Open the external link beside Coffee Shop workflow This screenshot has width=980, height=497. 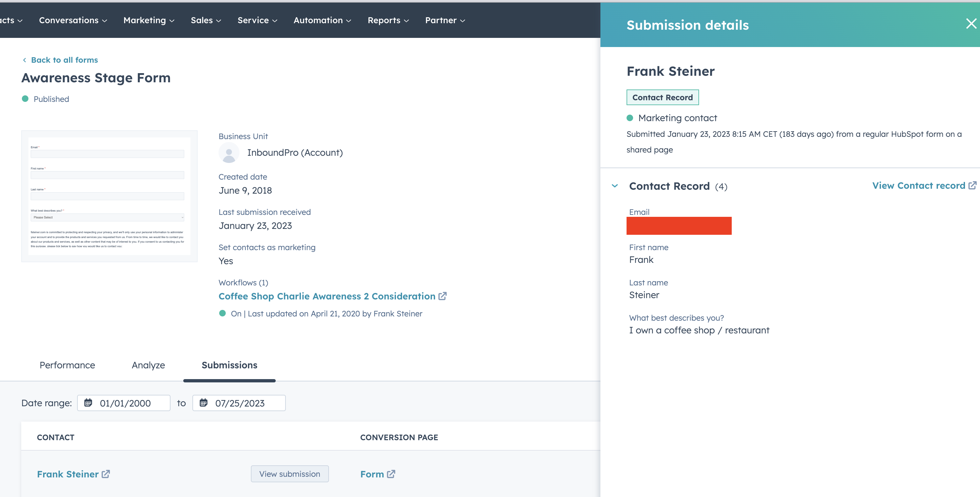click(442, 296)
